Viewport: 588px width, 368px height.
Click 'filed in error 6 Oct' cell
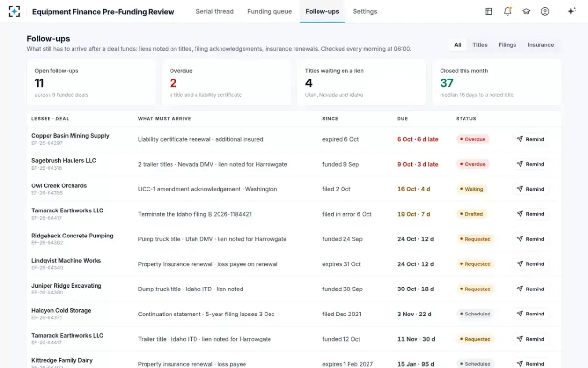pos(347,214)
